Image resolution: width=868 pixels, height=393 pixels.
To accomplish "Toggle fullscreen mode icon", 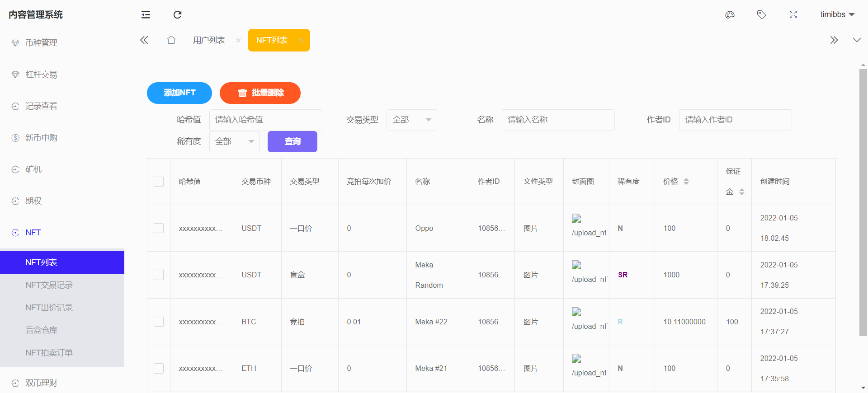I will pyautogui.click(x=793, y=15).
